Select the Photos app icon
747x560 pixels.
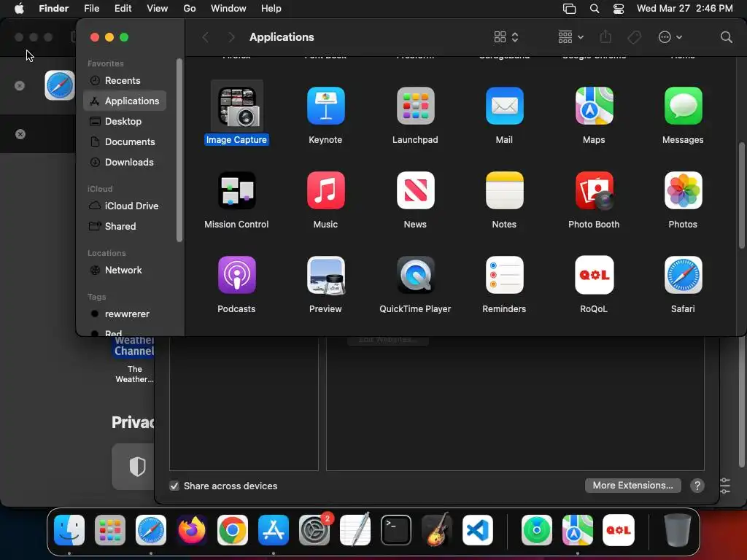pyautogui.click(x=683, y=190)
